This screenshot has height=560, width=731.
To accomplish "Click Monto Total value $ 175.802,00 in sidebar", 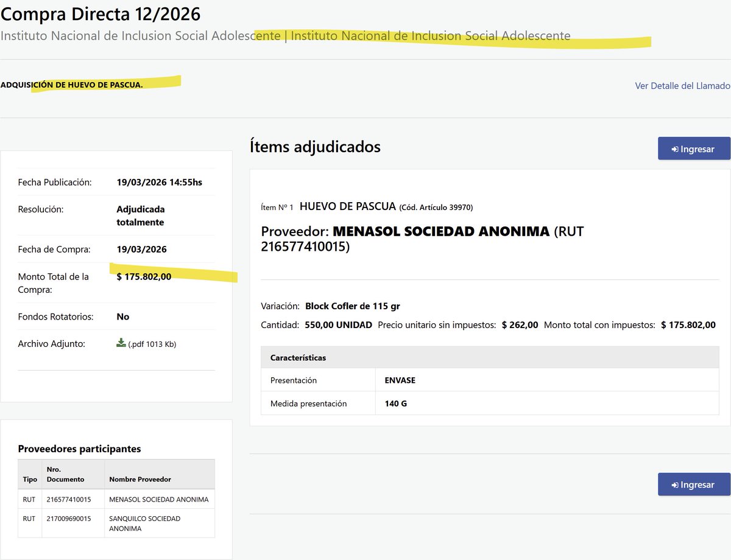I will click(144, 276).
